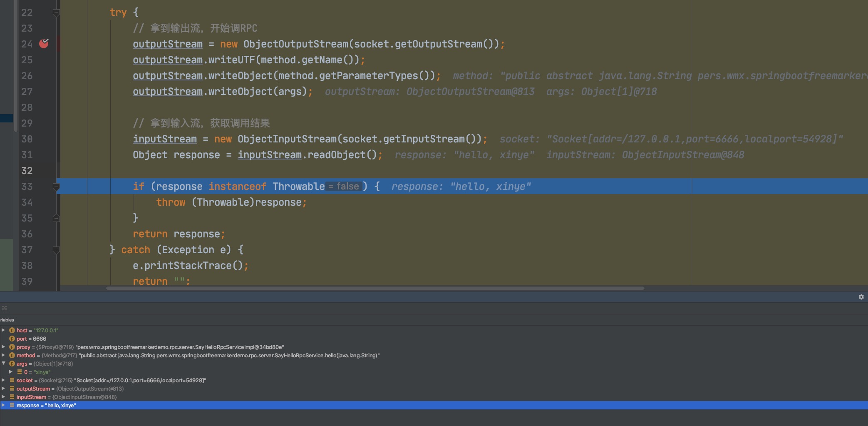Image resolution: width=868 pixels, height=426 pixels.
Task: Click the inline "= false" evaluation hint
Action: coord(344,187)
